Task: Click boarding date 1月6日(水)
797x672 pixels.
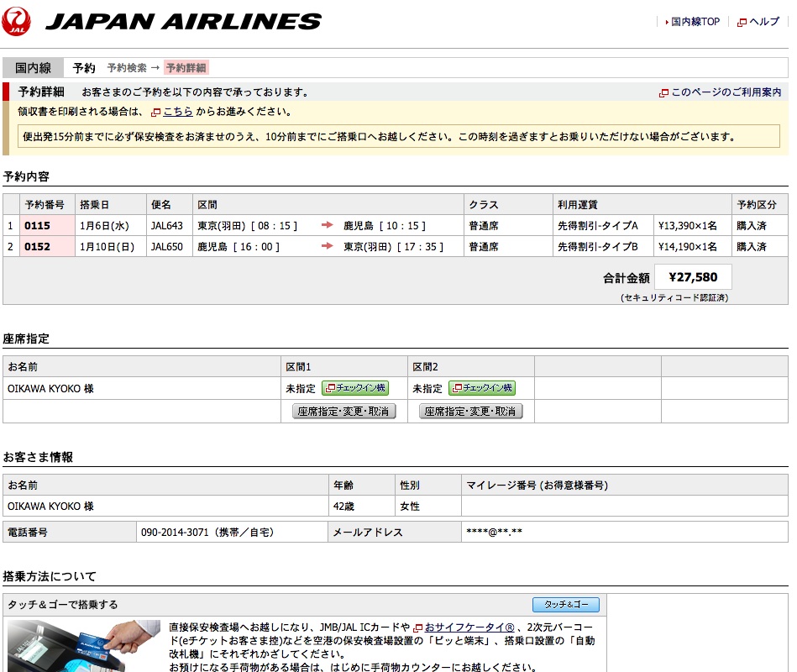Action: click(104, 226)
